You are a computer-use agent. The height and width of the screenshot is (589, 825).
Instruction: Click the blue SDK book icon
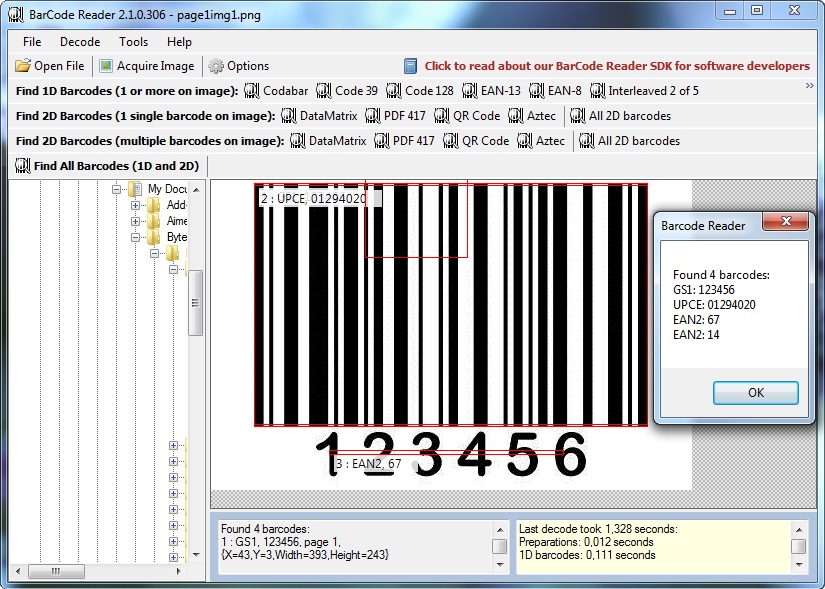(410, 66)
